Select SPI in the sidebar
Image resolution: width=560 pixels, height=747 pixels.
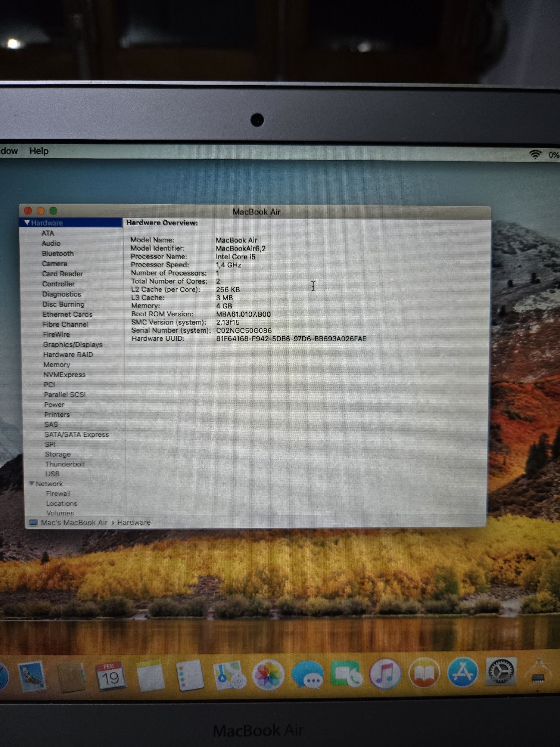tap(50, 444)
